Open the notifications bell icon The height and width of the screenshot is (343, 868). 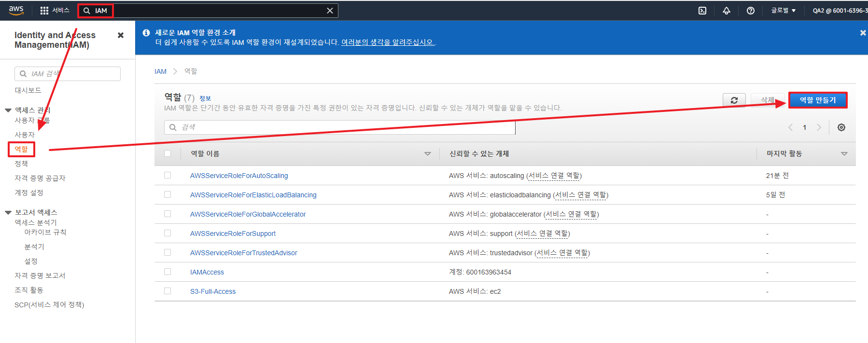click(x=727, y=11)
